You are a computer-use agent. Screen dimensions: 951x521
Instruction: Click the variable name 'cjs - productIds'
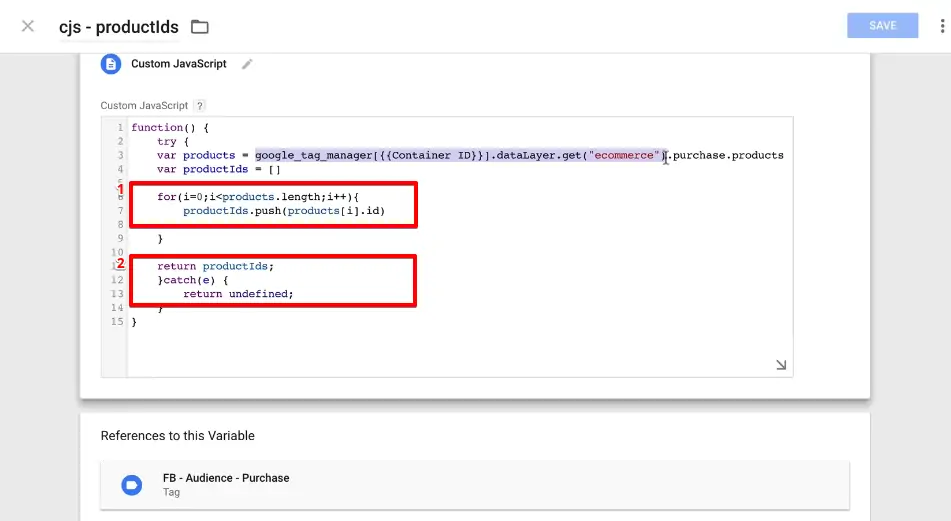click(x=119, y=27)
